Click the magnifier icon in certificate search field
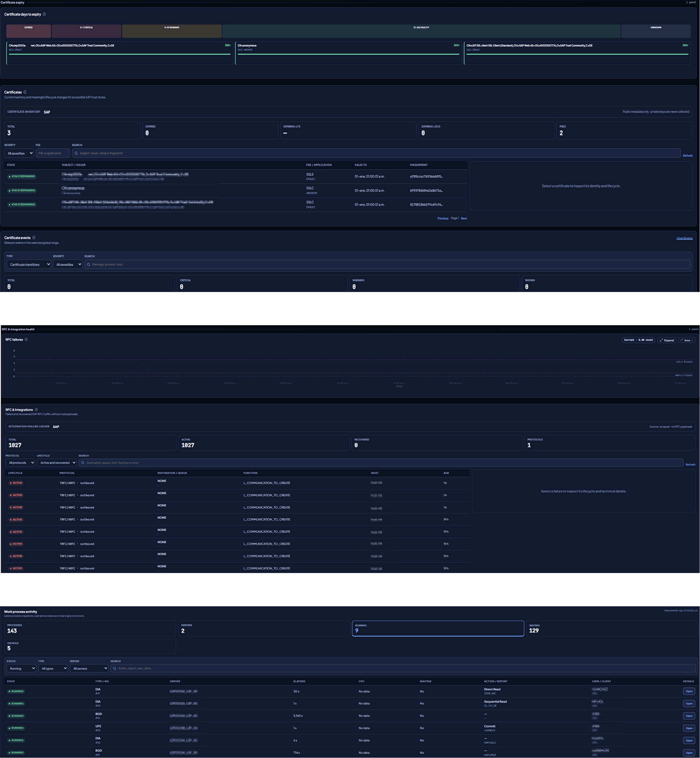The width and height of the screenshot is (700, 758). (76, 153)
